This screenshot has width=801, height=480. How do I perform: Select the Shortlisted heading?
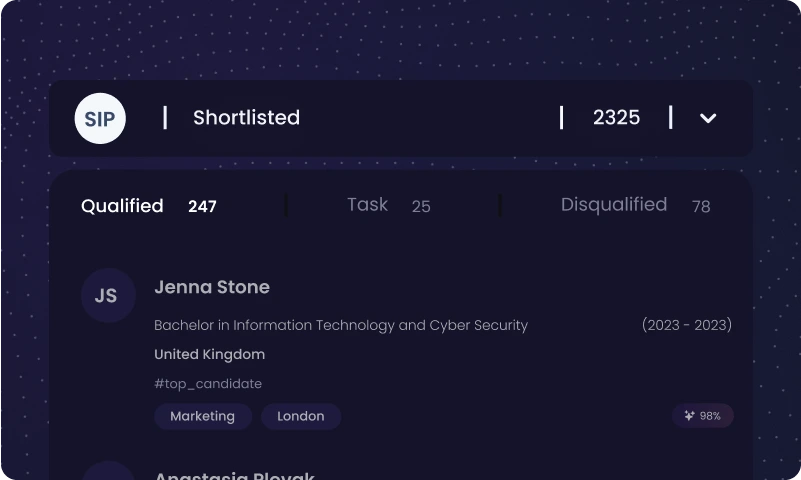(x=246, y=118)
